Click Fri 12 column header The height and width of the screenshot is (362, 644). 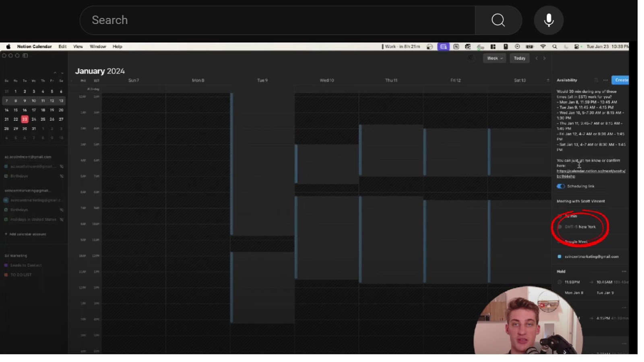coord(456,80)
